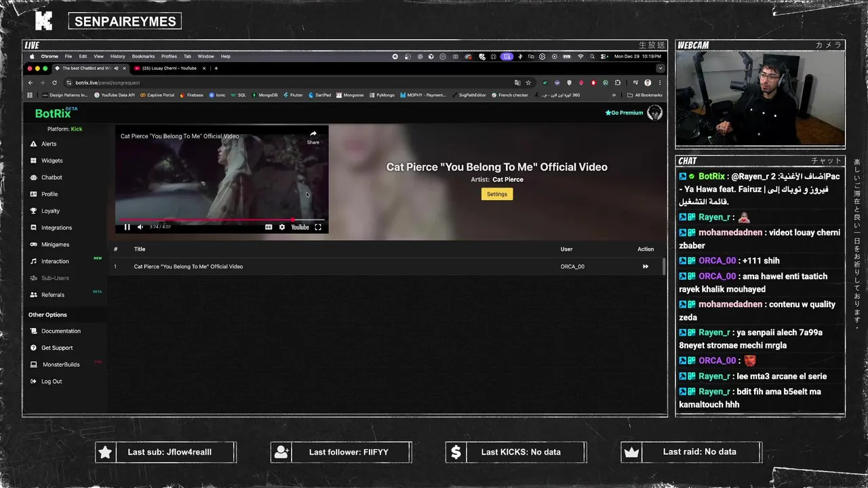Open Widgets in the sidebar
This screenshot has width=868, height=488.
click(x=52, y=161)
